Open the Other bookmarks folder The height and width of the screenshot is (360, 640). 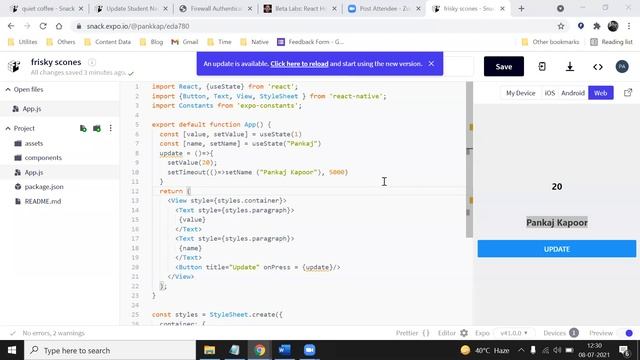[x=551, y=42]
